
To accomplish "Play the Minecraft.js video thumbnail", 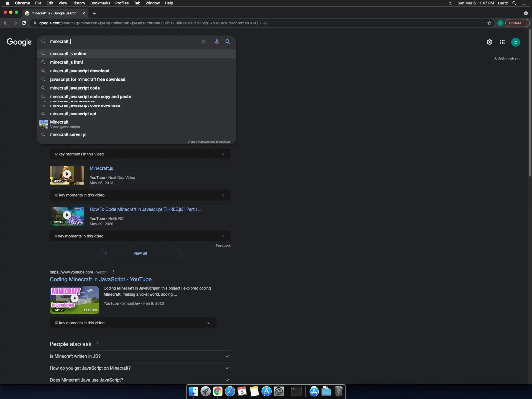I will [67, 174].
